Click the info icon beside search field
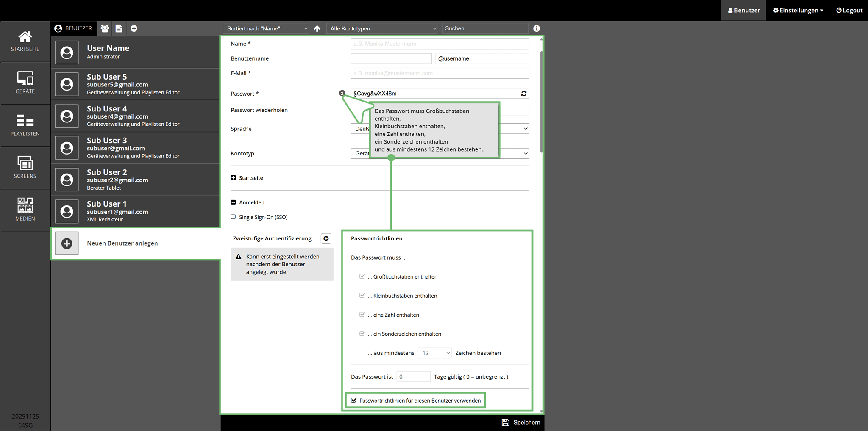The image size is (868, 431). tap(537, 28)
